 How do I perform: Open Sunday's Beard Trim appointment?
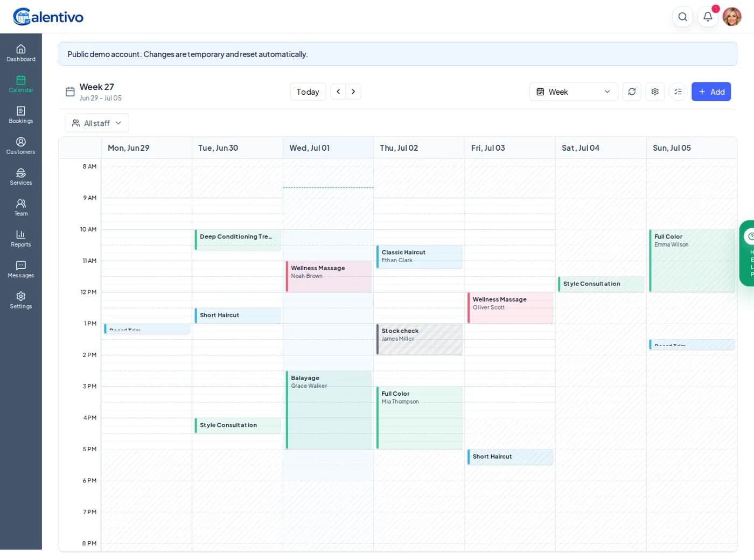(692, 345)
